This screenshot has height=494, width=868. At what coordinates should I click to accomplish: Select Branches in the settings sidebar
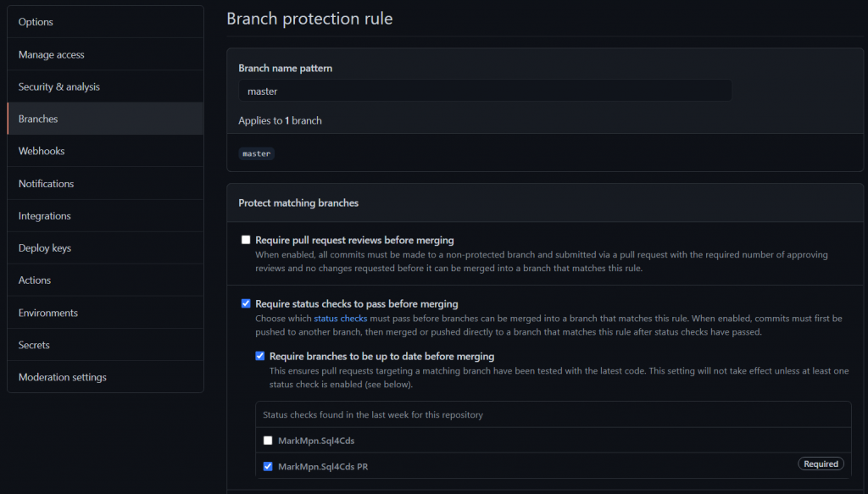coord(38,119)
